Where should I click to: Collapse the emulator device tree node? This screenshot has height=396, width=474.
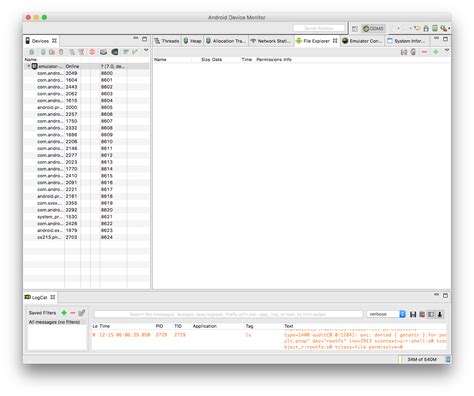29,66
